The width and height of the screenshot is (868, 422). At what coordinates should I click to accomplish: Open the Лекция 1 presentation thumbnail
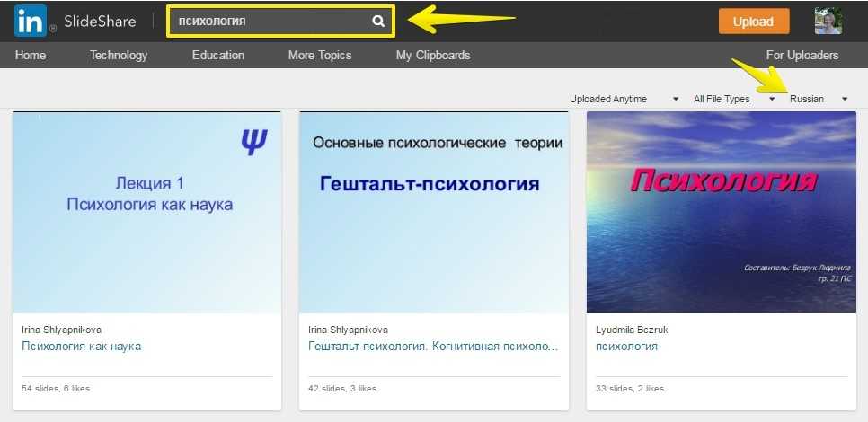pos(146,212)
